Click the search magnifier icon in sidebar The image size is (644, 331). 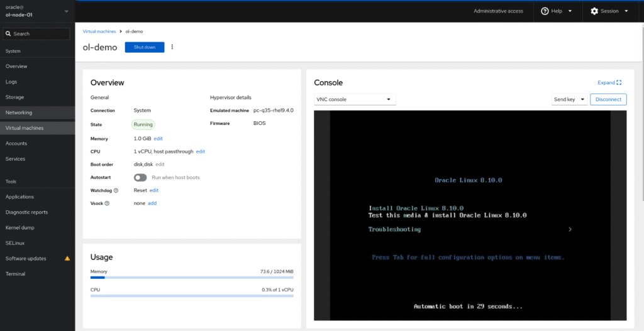click(8, 34)
